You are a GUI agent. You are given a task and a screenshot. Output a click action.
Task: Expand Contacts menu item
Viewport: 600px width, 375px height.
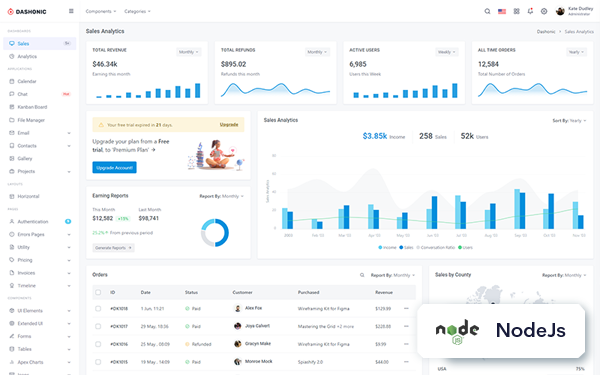(39, 145)
